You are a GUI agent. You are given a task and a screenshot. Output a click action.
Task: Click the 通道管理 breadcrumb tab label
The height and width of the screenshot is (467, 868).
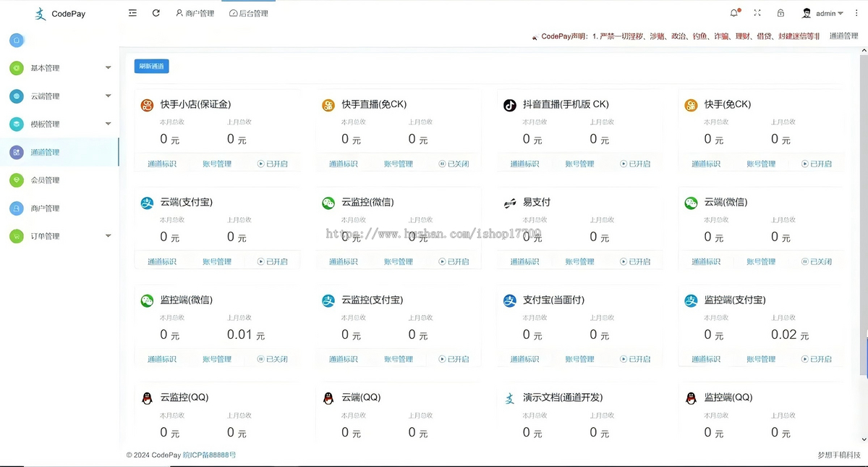click(x=843, y=36)
